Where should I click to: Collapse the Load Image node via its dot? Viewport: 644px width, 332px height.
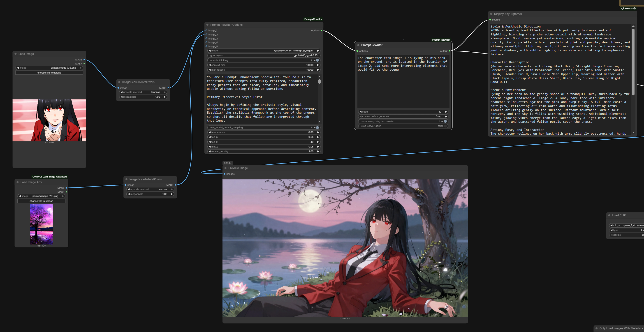pos(16,54)
